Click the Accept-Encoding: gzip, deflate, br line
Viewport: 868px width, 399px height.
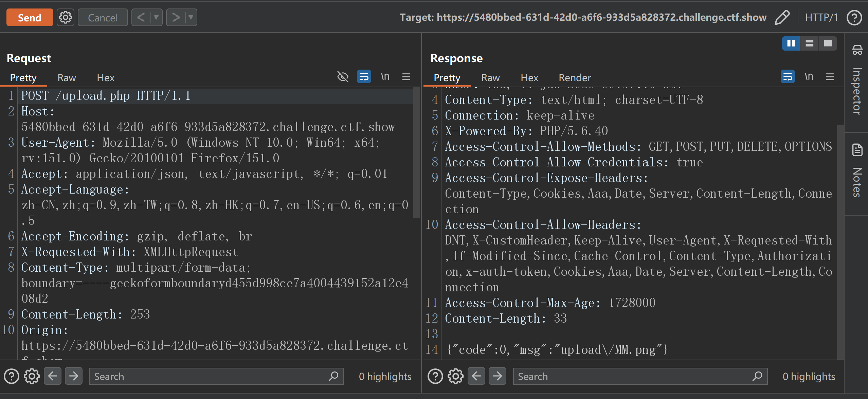(x=137, y=236)
